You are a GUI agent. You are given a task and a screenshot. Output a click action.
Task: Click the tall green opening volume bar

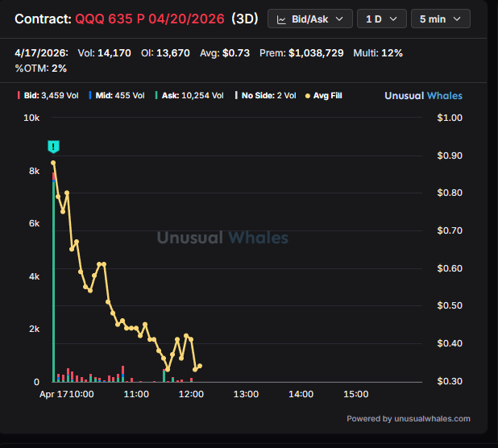coord(54,281)
